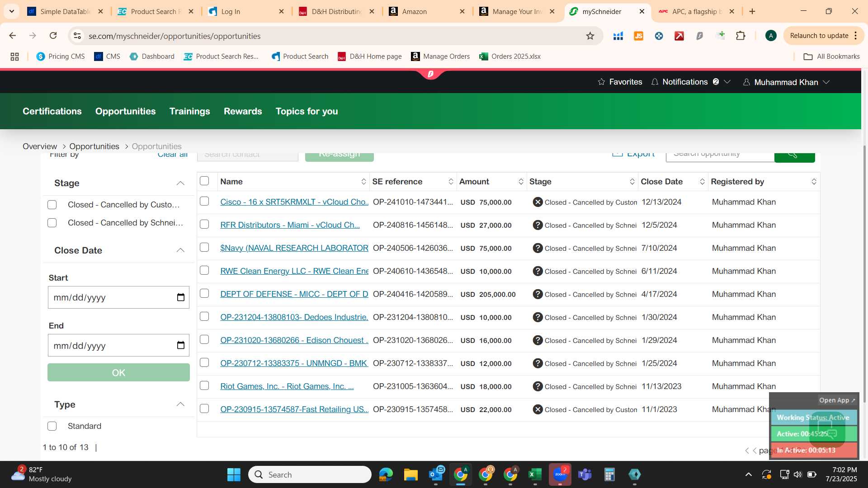Click the Start date input field
This screenshot has height=488, width=868.
point(118,297)
